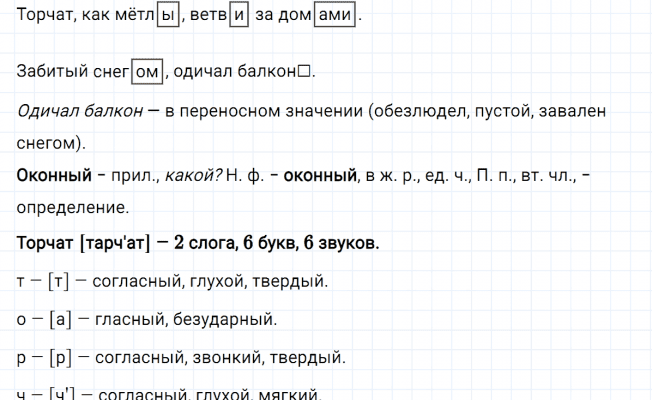The height and width of the screenshot is (400, 652).
Task: Click the boxed ending "ом" in снегом
Action: click(146, 73)
